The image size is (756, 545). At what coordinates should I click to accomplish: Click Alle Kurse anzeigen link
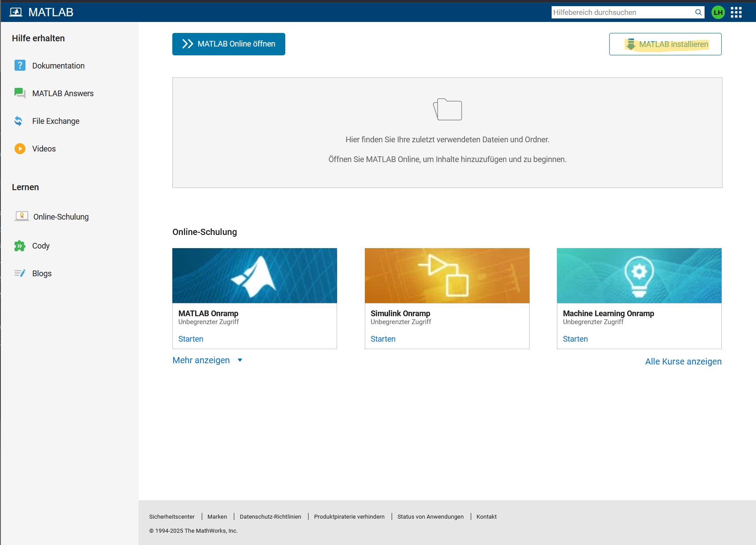click(x=683, y=361)
